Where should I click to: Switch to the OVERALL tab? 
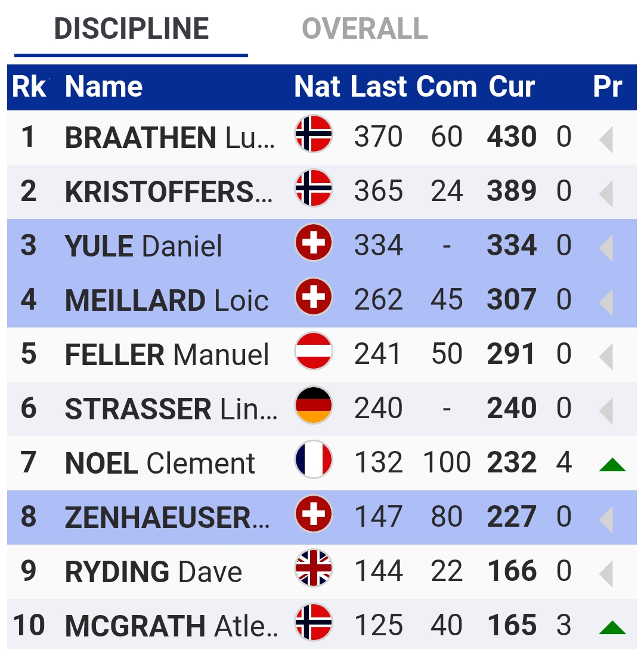click(364, 29)
